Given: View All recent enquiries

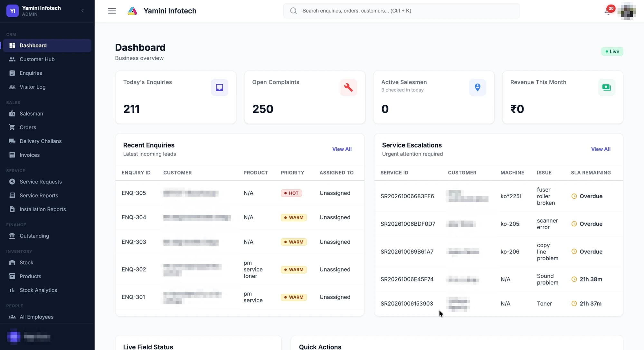Looking at the screenshot, I should [342, 149].
